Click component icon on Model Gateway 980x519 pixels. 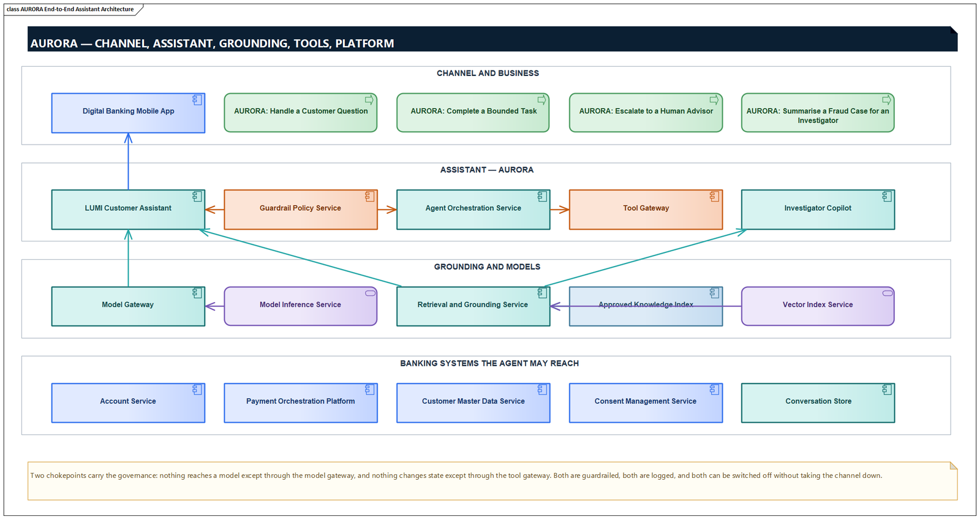pyautogui.click(x=197, y=294)
